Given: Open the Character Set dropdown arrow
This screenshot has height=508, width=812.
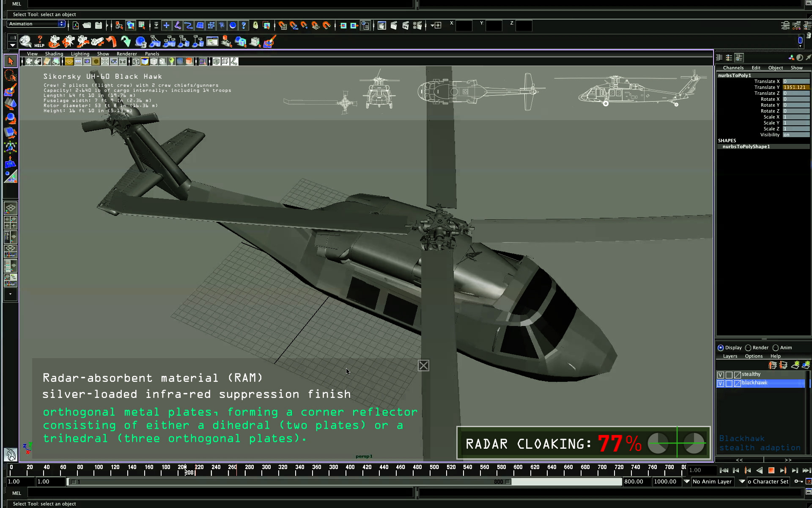Looking at the screenshot, I should click(742, 481).
